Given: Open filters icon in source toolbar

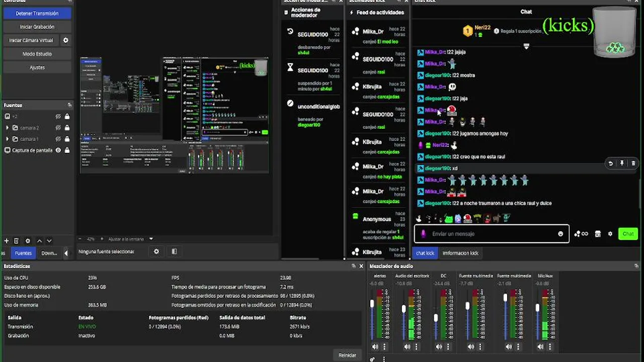Looking at the screenshot, I should click(x=174, y=251).
